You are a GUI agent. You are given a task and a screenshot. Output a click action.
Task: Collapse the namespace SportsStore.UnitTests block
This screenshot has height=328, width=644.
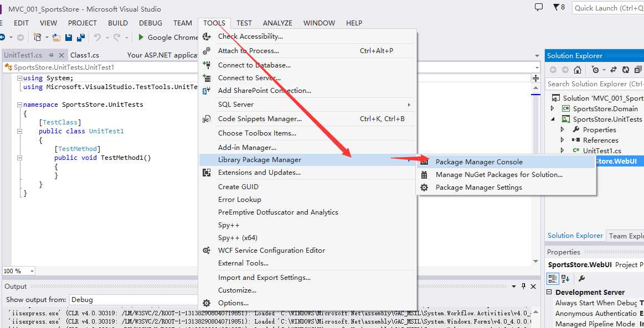pos(19,105)
